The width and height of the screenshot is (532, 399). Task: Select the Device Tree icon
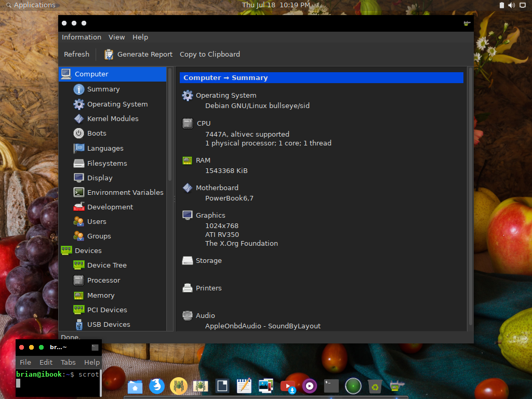[x=79, y=265]
